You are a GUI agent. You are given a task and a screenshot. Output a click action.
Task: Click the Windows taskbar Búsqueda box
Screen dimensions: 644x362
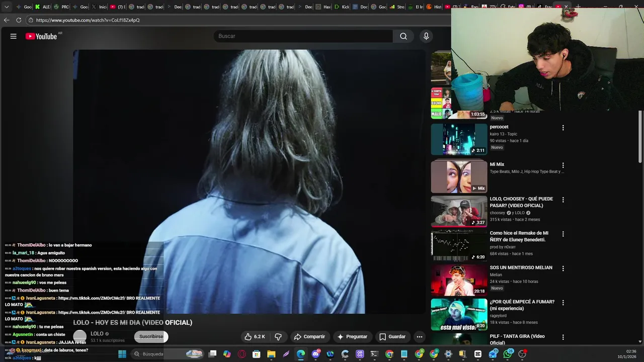click(x=167, y=354)
